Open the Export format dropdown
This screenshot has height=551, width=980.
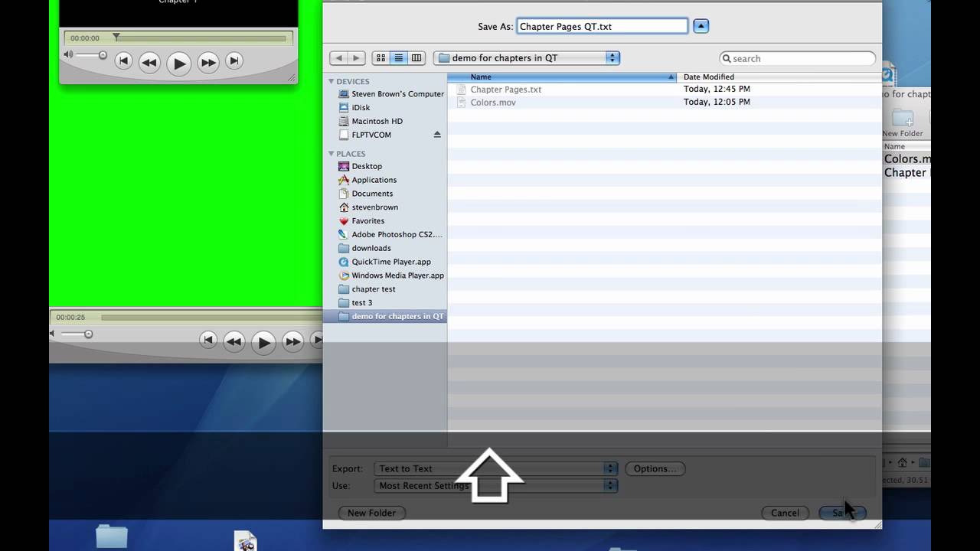pyautogui.click(x=495, y=468)
